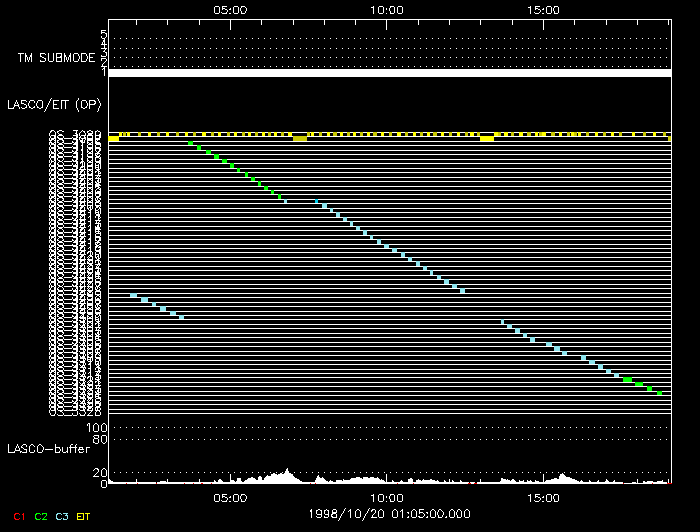Click the 1998/10/20 01:05:00.000 date stamp
This screenshot has width=700, height=532.
click(x=387, y=514)
